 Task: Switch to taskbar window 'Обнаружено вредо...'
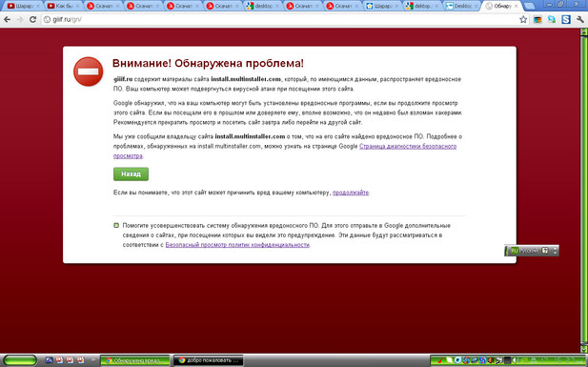click(136, 360)
